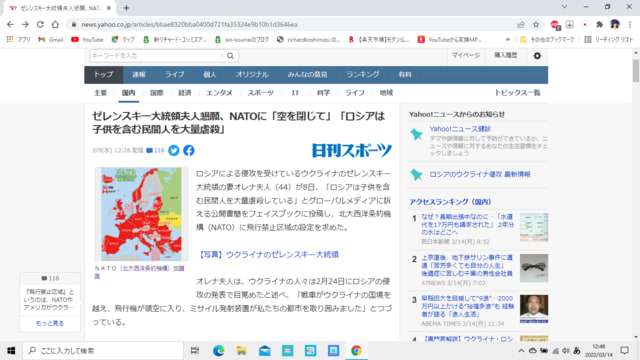Open the browser extensions puzzle icon

599,24
